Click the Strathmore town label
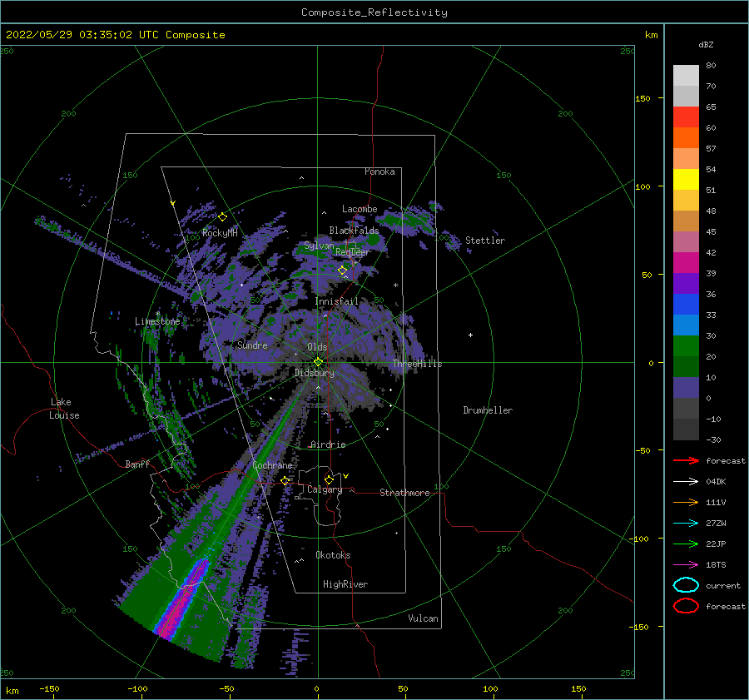 (404, 493)
